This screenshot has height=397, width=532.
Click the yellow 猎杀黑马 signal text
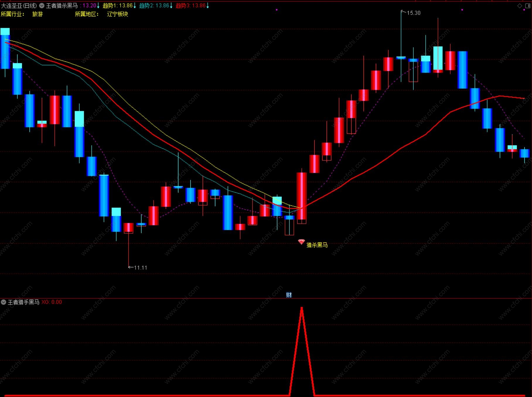pyautogui.click(x=317, y=245)
